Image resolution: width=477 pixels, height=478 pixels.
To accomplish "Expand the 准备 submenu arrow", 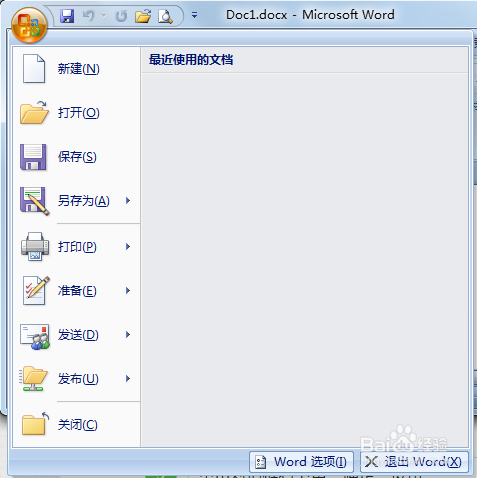I will pos(128,291).
